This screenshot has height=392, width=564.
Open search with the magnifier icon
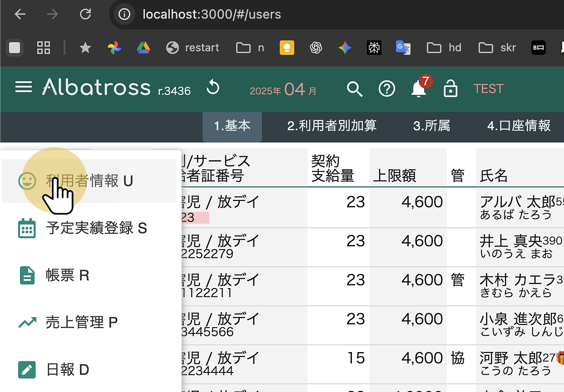[355, 89]
